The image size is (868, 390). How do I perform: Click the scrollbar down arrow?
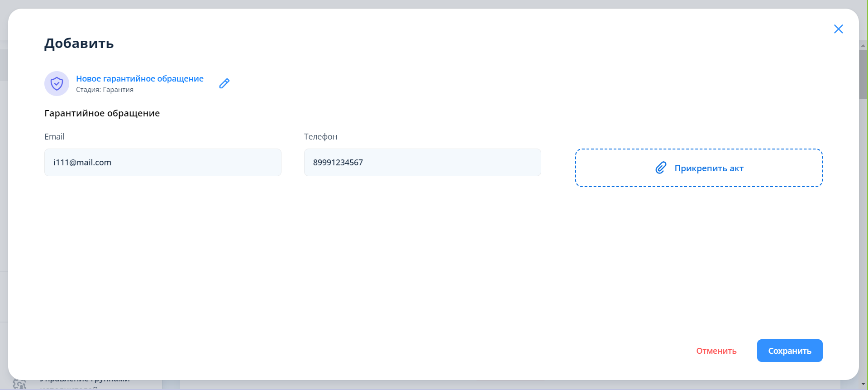click(863, 384)
